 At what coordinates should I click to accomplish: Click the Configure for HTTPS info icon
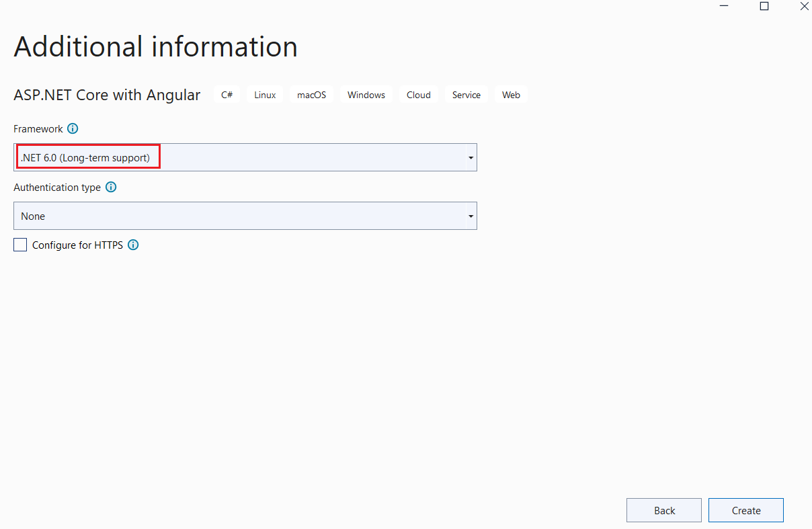coord(133,245)
